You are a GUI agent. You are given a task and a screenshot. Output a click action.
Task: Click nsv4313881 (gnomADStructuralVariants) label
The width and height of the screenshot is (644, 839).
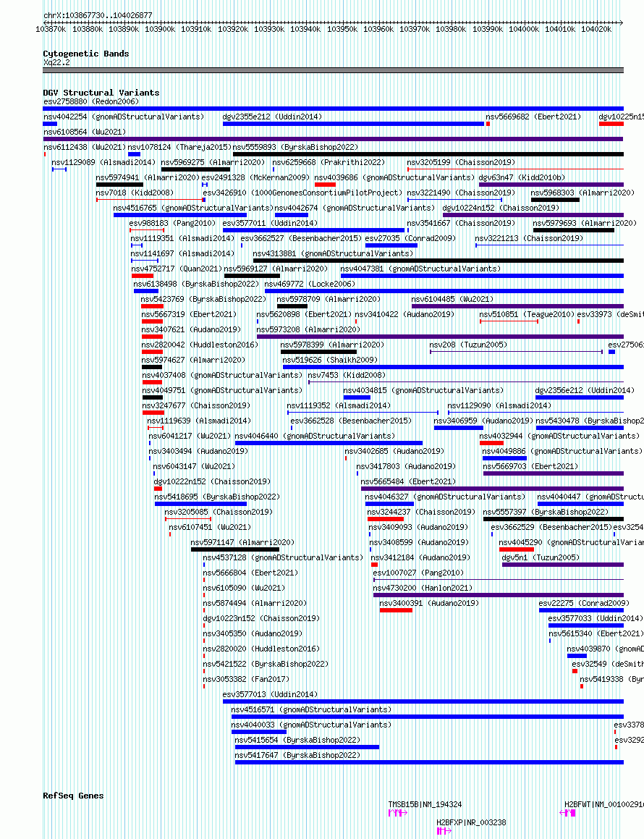click(x=333, y=253)
